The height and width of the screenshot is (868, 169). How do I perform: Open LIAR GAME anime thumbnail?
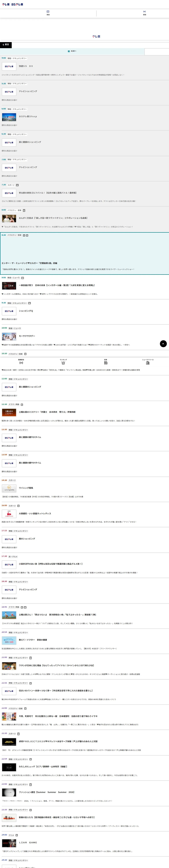[x=9, y=843]
